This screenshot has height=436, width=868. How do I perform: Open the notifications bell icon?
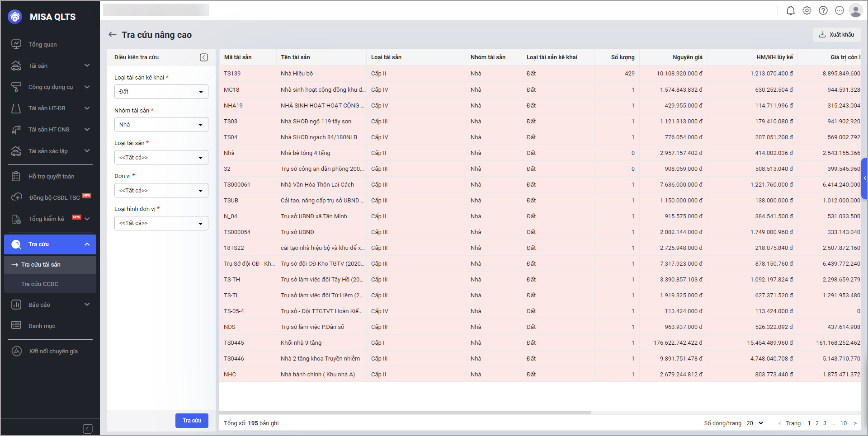pyautogui.click(x=790, y=10)
